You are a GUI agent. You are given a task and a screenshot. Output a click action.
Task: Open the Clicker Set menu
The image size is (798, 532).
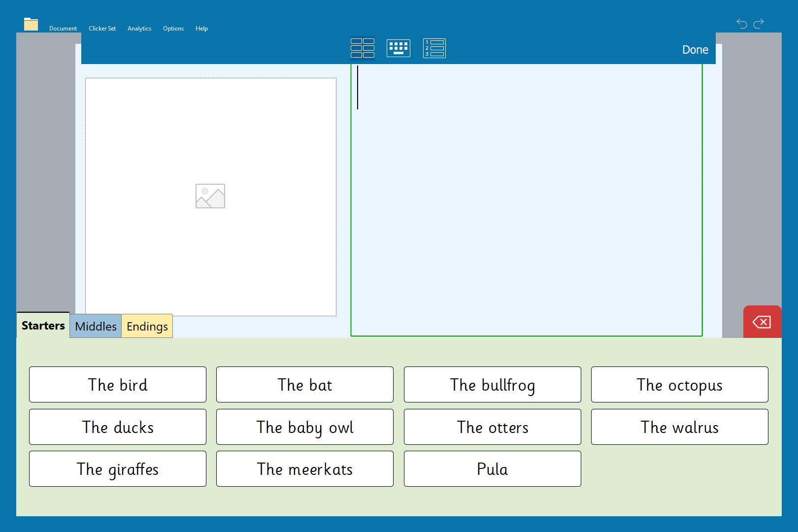click(102, 29)
